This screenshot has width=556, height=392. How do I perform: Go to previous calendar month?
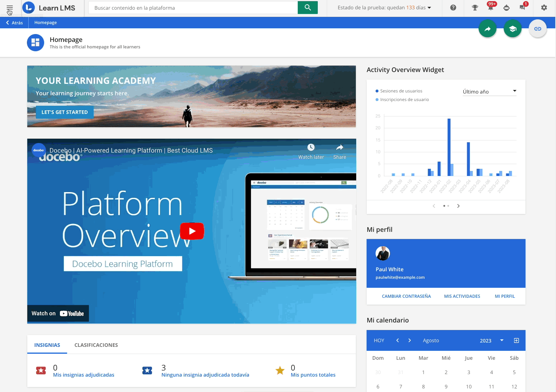point(397,340)
